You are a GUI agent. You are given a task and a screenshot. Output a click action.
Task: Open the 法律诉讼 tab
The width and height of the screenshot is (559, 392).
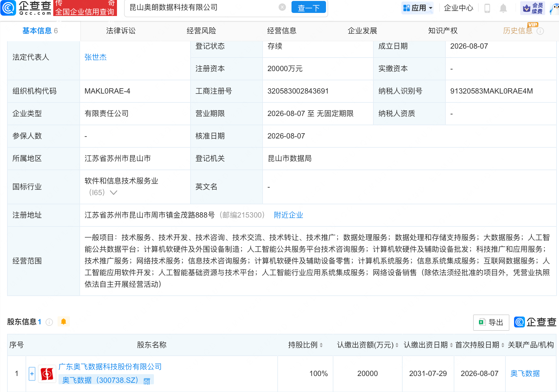121,31
